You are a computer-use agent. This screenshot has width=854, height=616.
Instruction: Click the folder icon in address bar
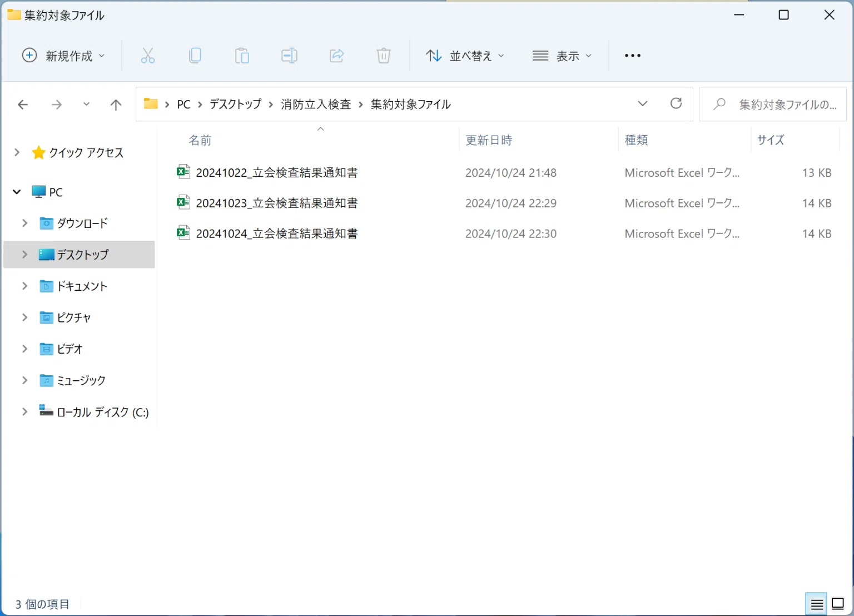151,103
